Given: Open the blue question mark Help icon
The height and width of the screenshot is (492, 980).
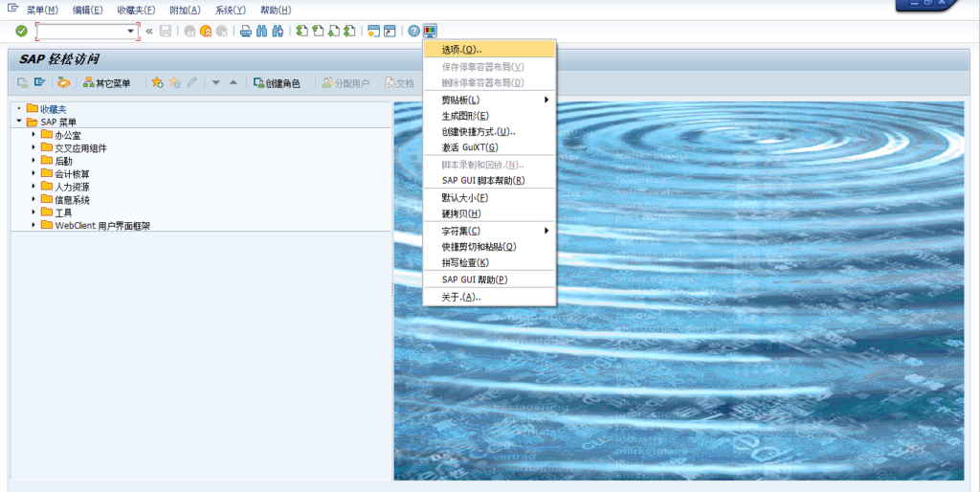Looking at the screenshot, I should point(413,32).
